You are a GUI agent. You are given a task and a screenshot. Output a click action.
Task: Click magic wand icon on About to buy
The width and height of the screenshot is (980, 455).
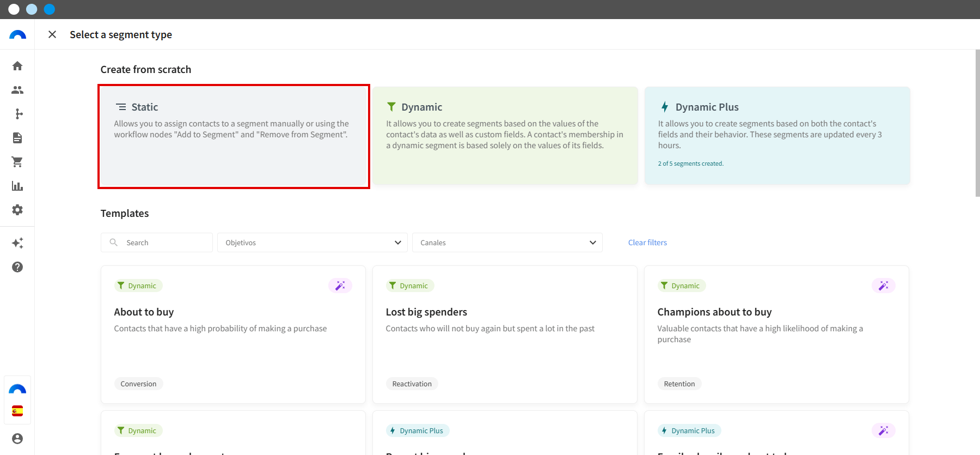click(x=340, y=286)
